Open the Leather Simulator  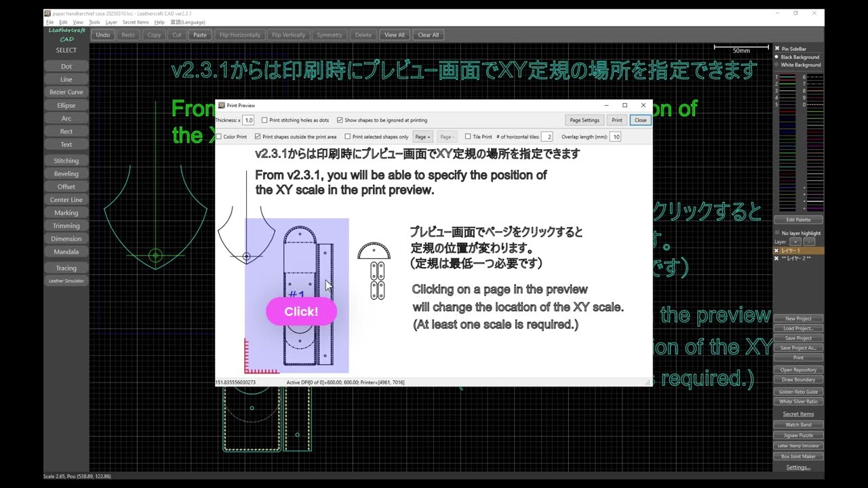coord(66,280)
